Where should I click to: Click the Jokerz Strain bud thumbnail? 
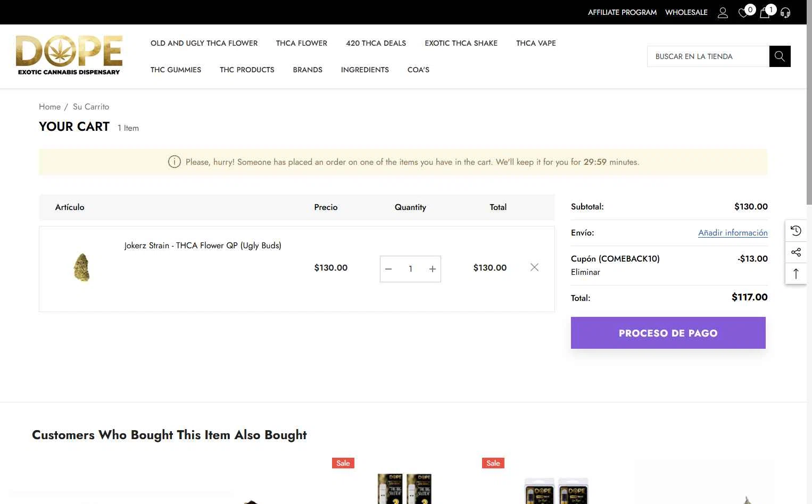point(81,267)
